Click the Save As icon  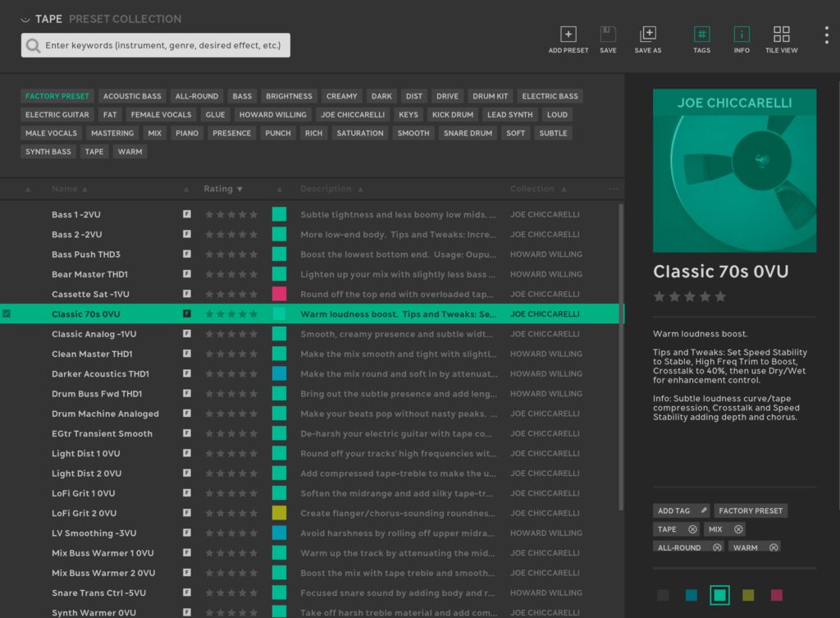[x=647, y=34]
